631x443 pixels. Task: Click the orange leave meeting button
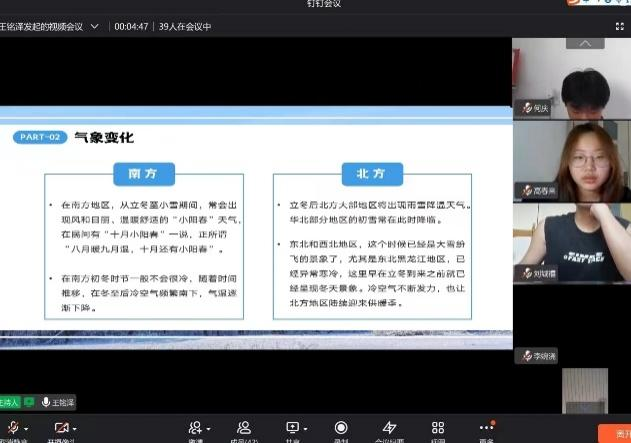(x=614, y=432)
